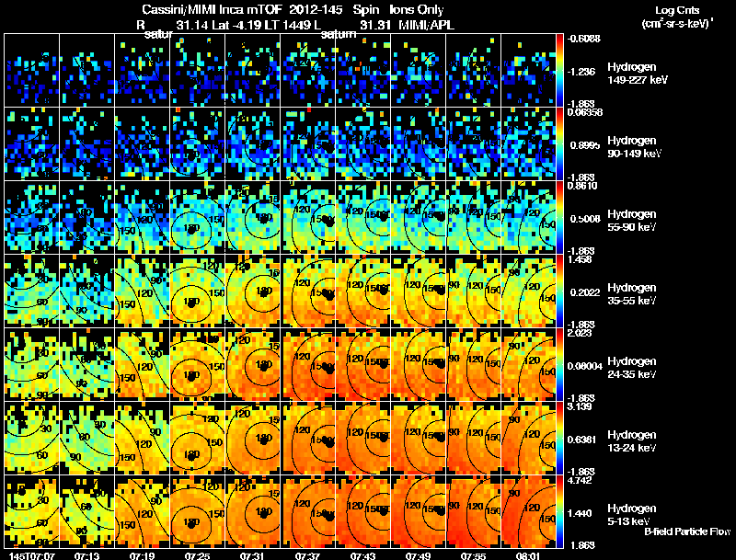Viewport: 736px width, 560px height.
Task: Click the 145T07:07 time label
Action: (32, 555)
